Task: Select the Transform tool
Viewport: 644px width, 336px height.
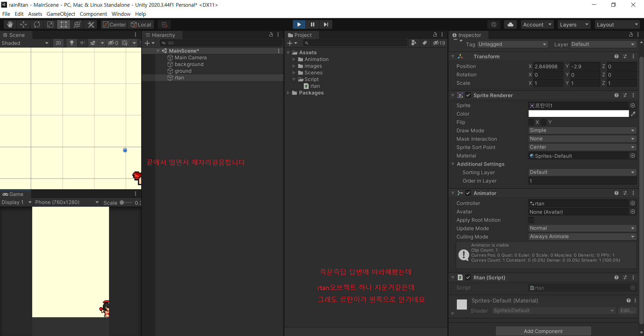Action: (77, 24)
